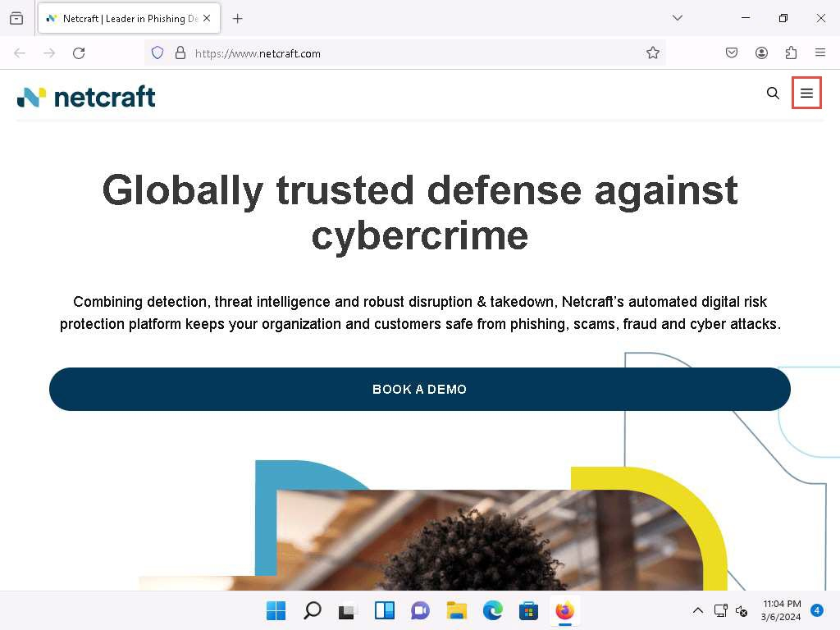Image resolution: width=840 pixels, height=630 pixels.
Task: Launch File Explorer from the taskbar
Action: pos(456,610)
